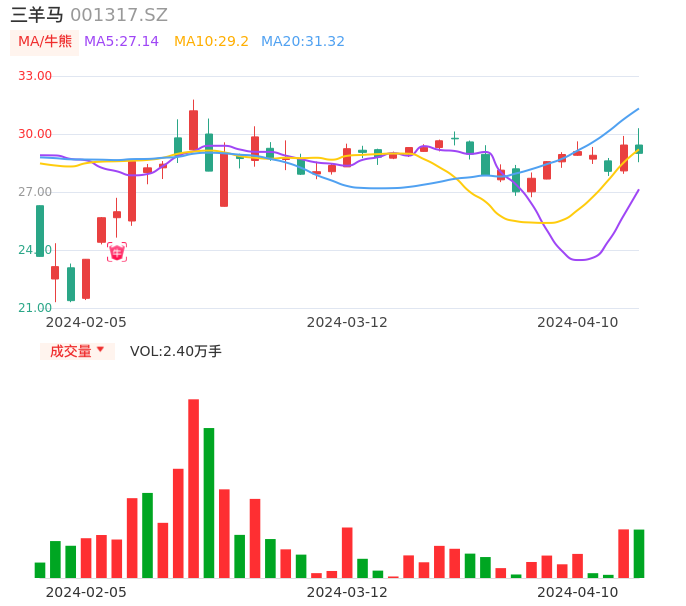
Task: Select the MA5:27.14 legend label
Action: (121, 42)
